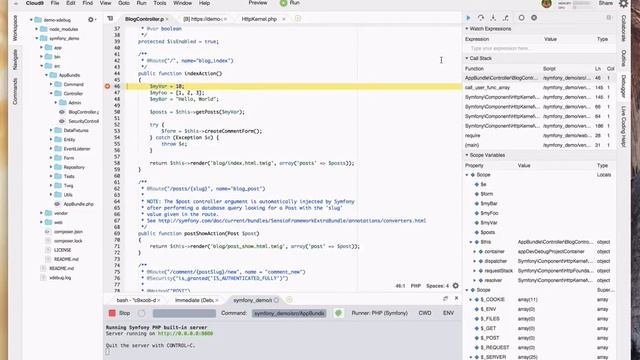
Task: Expand the node_modules folder
Action: [x=37, y=29]
